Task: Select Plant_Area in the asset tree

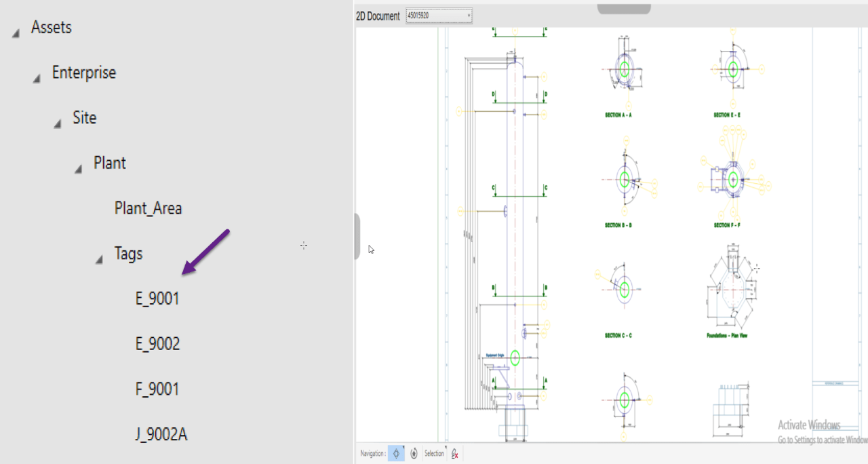Action: coord(148,208)
